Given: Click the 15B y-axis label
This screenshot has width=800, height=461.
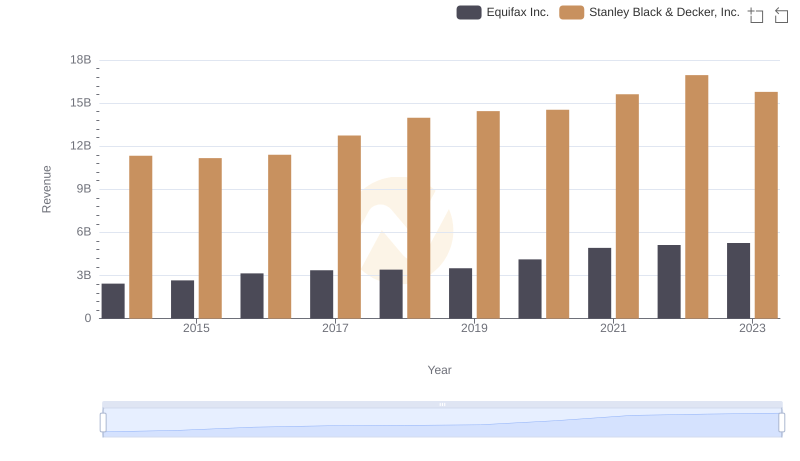Looking at the screenshot, I should coord(81,103).
